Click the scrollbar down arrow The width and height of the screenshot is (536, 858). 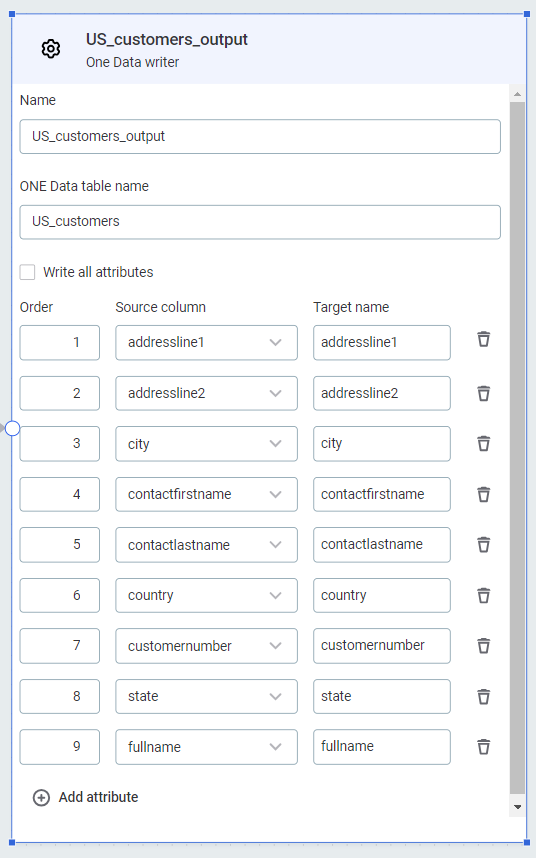tap(517, 807)
